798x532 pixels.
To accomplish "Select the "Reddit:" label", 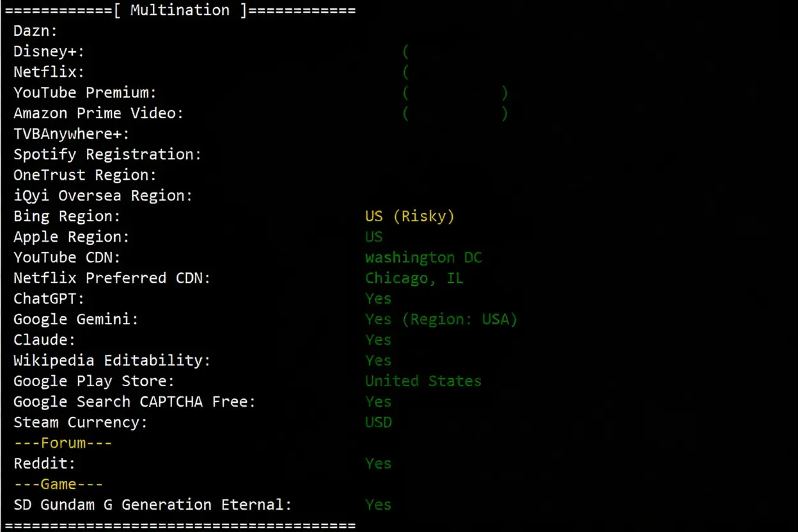I will [x=45, y=464].
